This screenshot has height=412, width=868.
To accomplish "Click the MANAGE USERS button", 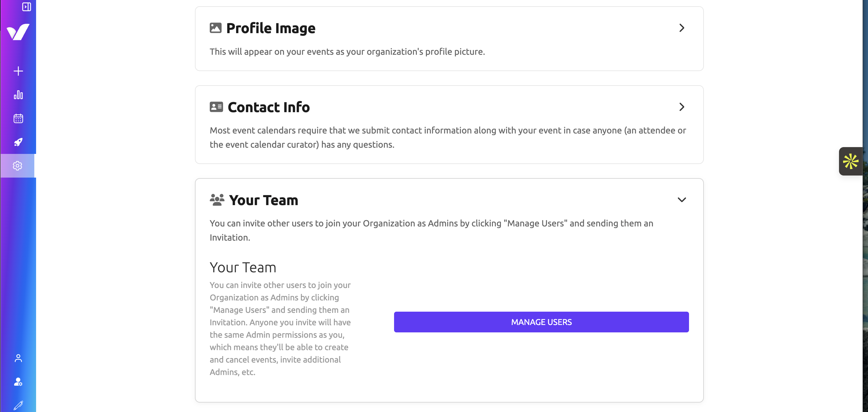I will point(541,322).
